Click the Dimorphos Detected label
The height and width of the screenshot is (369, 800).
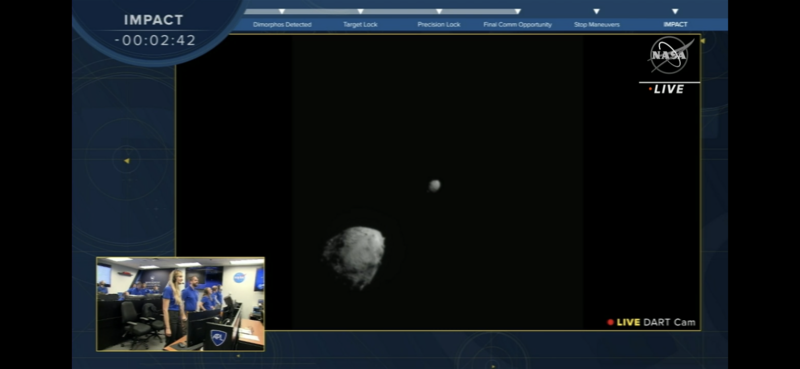tap(282, 24)
